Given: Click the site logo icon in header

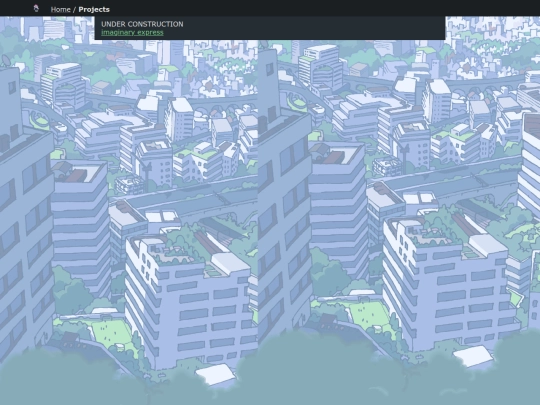Looking at the screenshot, I should 36,8.
